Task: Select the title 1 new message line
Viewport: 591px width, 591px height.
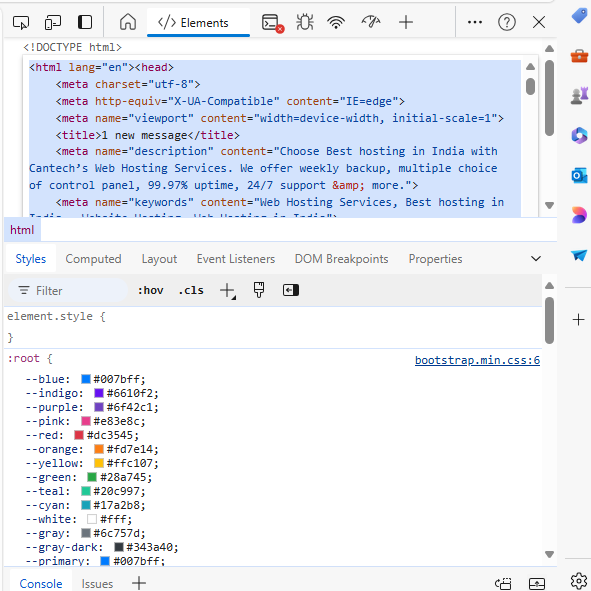Action: (147, 135)
